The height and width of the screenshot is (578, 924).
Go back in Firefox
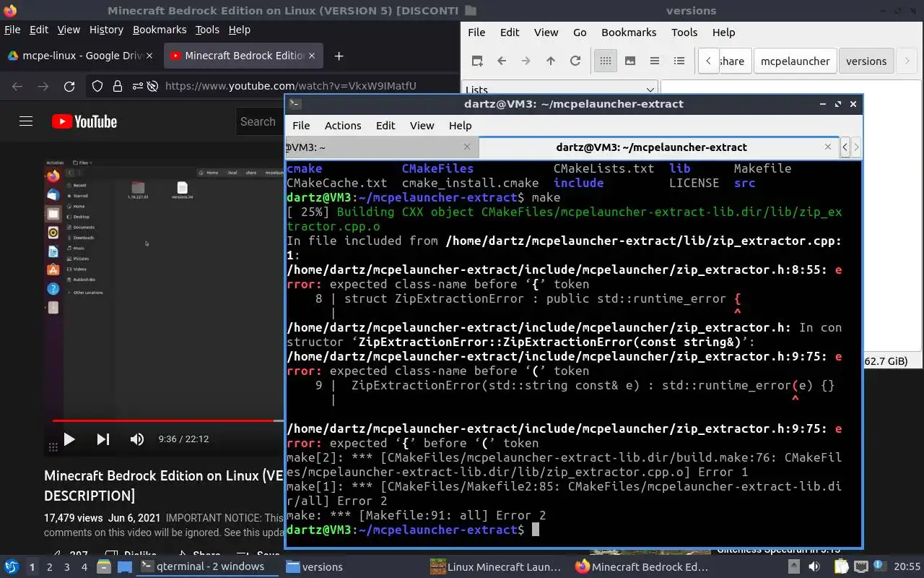(x=17, y=86)
